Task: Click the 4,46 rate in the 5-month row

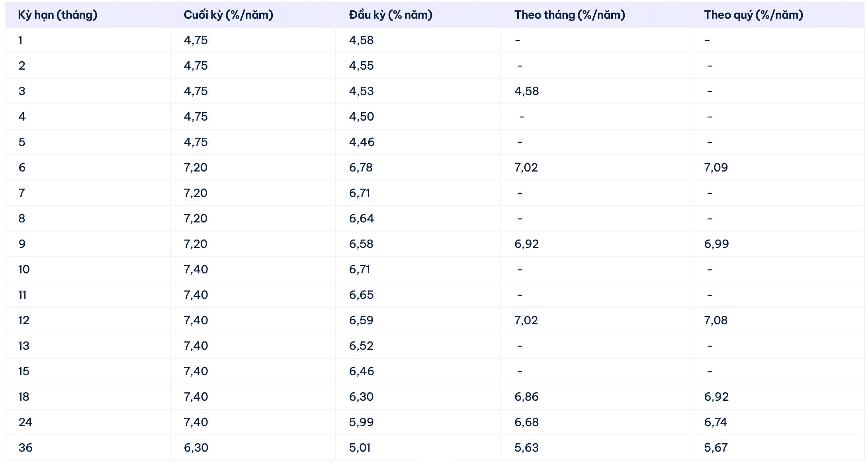Action: coord(362,142)
